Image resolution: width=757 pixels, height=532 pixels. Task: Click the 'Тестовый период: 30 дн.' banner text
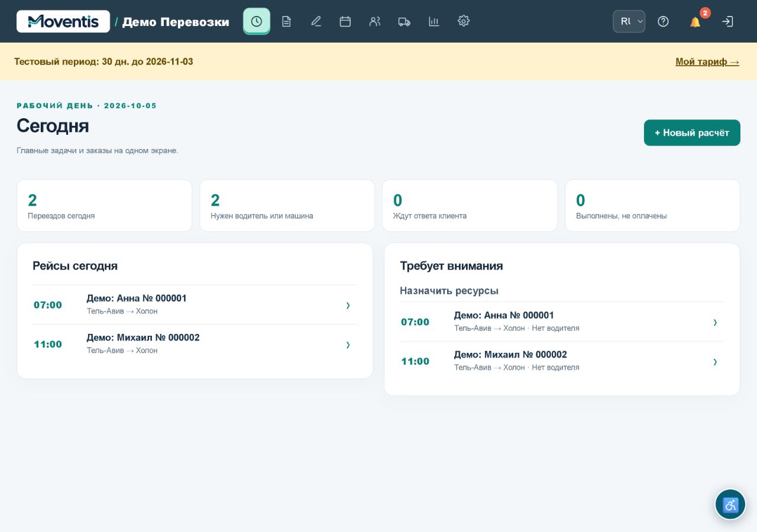click(103, 61)
